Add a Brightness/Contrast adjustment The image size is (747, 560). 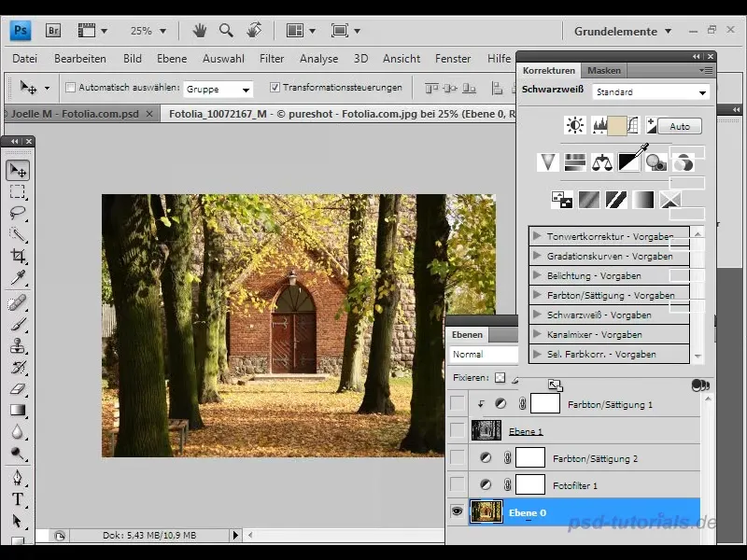point(575,125)
